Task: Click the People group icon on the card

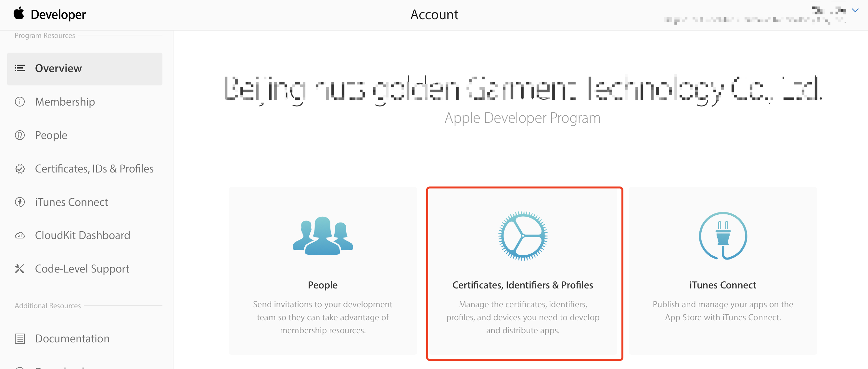Action: [x=323, y=236]
